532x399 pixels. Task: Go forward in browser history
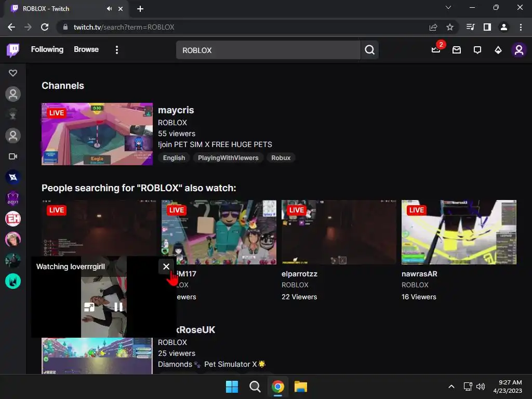(x=28, y=27)
